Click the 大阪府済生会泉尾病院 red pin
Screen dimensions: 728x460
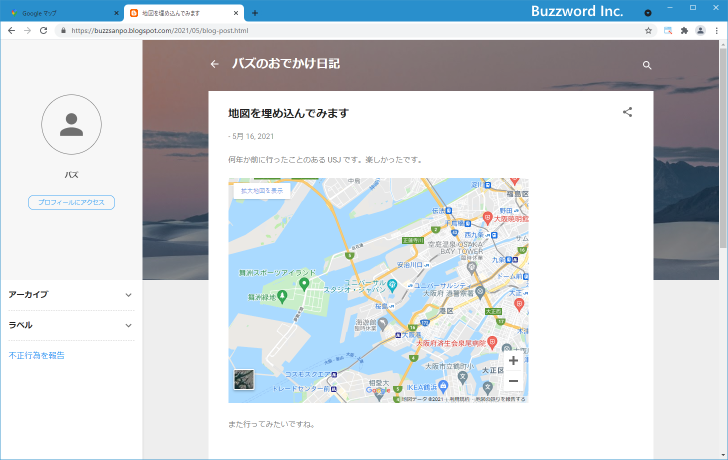point(492,343)
